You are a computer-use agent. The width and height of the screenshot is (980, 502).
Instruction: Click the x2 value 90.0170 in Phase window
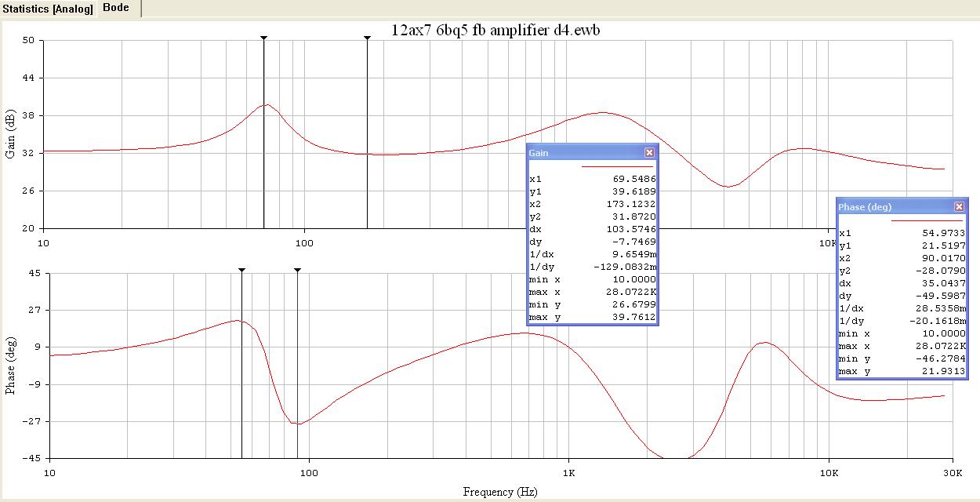point(944,258)
